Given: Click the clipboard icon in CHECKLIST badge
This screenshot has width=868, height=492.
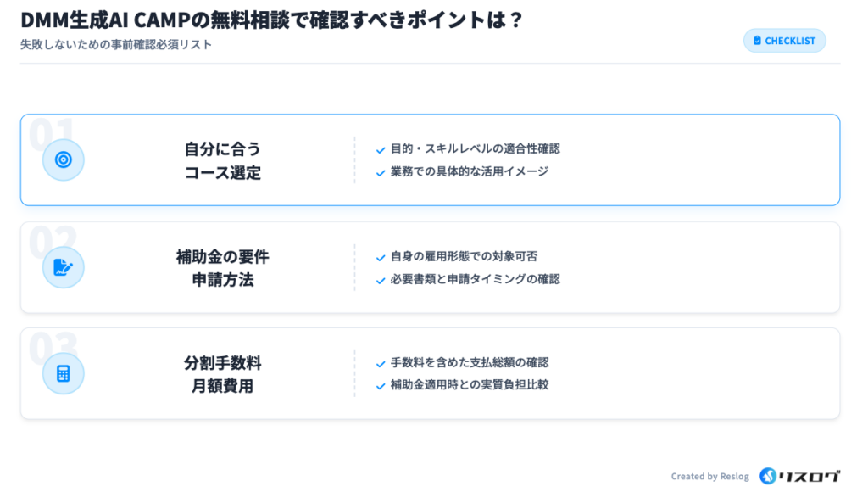Looking at the screenshot, I should [757, 41].
